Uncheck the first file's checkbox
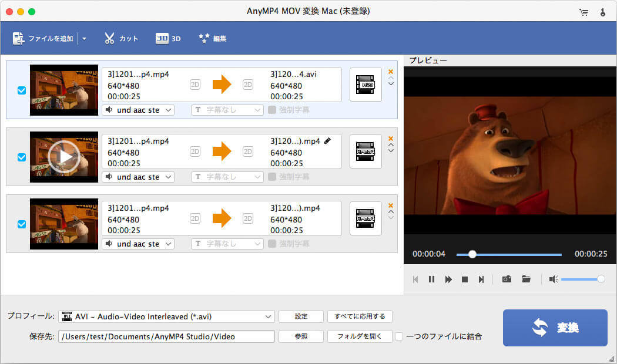617x364 pixels. click(22, 90)
